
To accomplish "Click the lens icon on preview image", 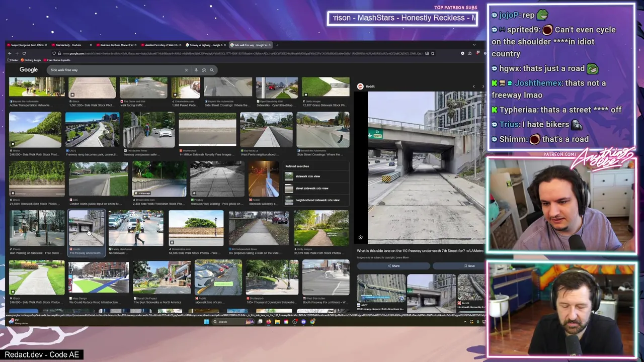I will [361, 237].
